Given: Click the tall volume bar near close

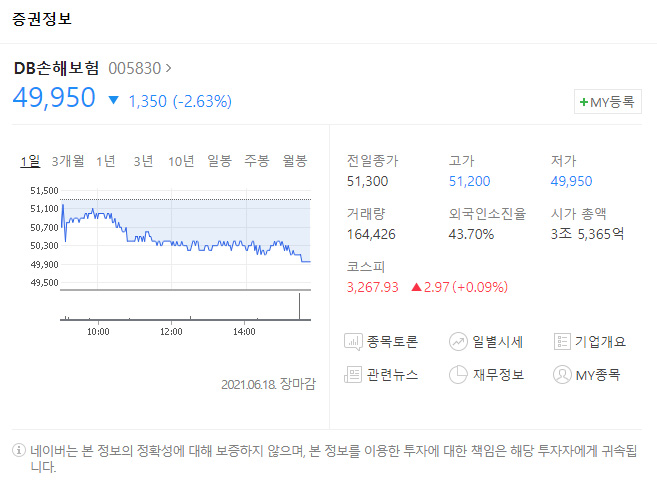Looking at the screenshot, I should tap(300, 306).
